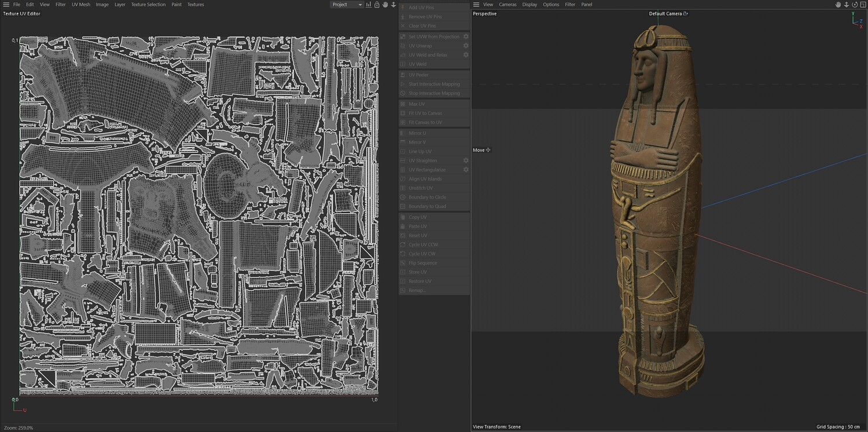Click the Add UV Pins command
The image size is (868, 432).
434,8
